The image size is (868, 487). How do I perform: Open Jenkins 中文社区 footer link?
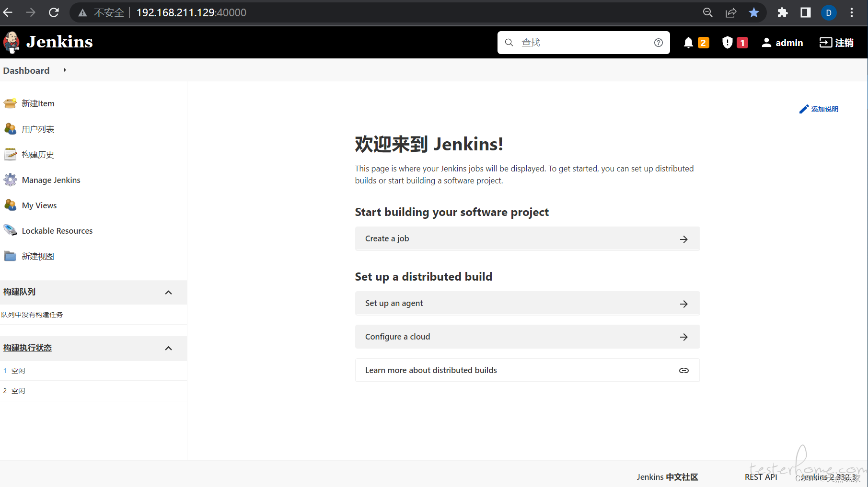[x=667, y=477]
